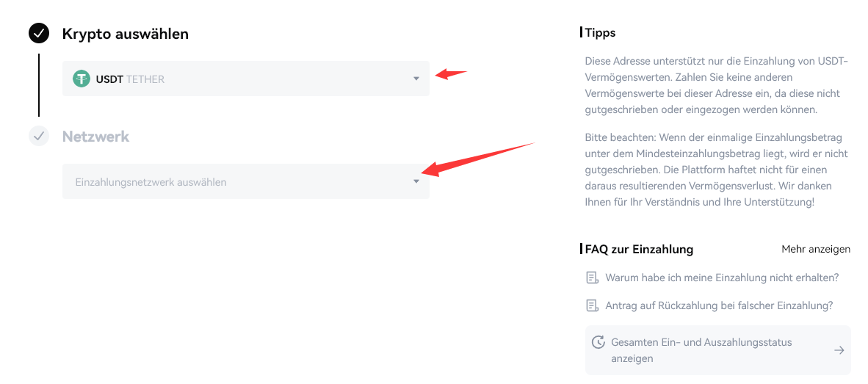This screenshot has width=868, height=384.
Task: Open the network selector dropdown arrow
Action: (416, 181)
